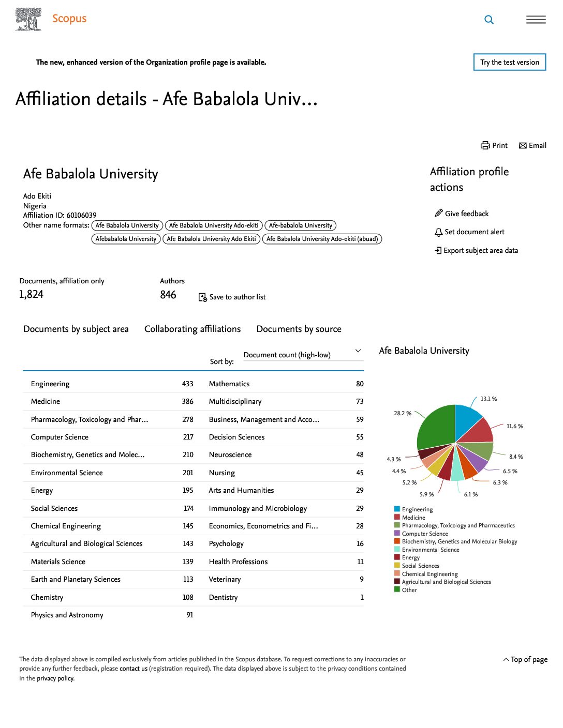Click the Set document alert bell
Viewport: 563px width, 728px height.
click(438, 232)
